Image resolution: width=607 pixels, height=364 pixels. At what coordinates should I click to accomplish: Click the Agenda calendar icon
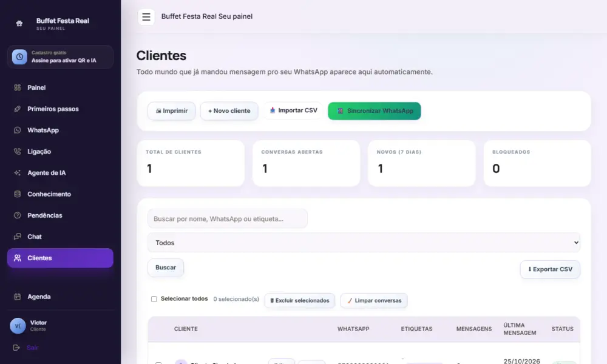18,297
